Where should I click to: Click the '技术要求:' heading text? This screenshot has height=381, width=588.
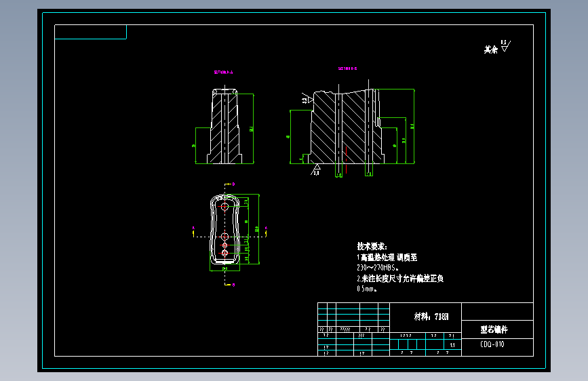pyautogui.click(x=372, y=246)
